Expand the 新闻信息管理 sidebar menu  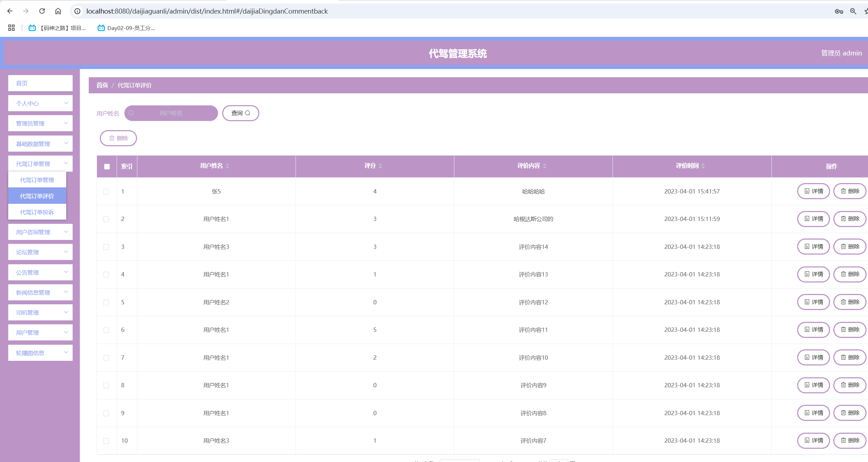tap(40, 293)
